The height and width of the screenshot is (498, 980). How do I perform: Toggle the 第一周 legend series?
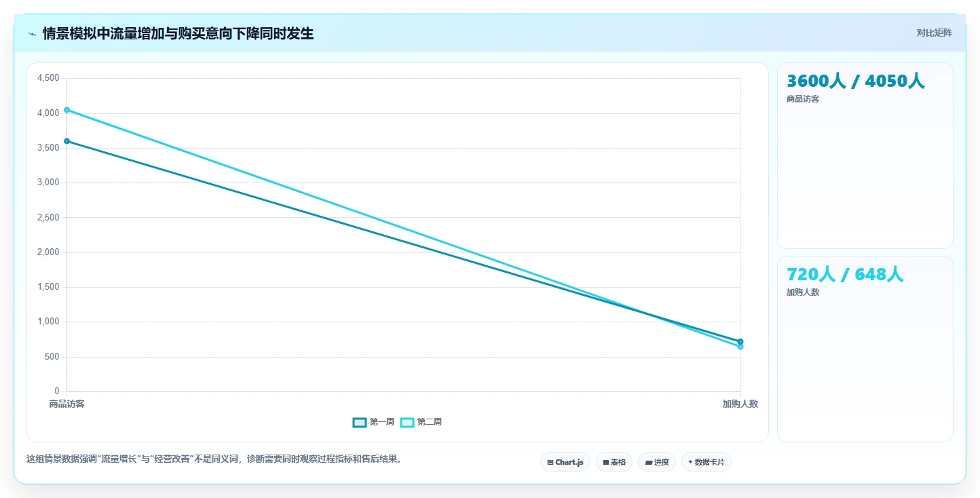click(373, 422)
